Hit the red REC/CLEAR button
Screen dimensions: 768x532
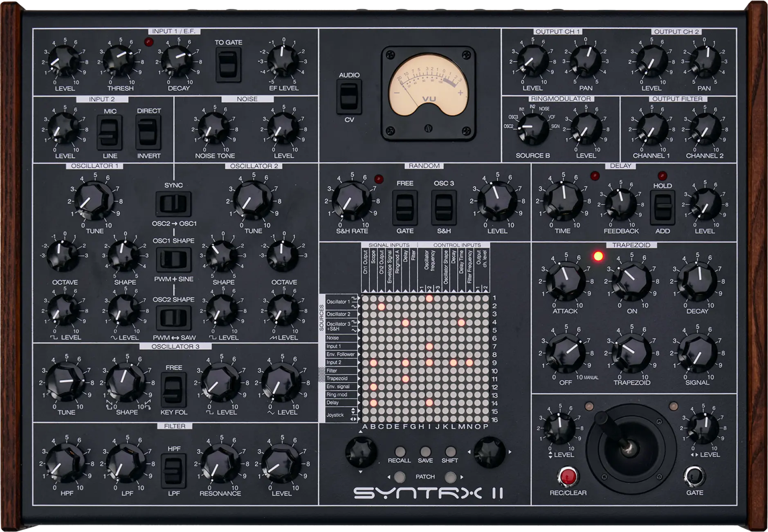568,476
